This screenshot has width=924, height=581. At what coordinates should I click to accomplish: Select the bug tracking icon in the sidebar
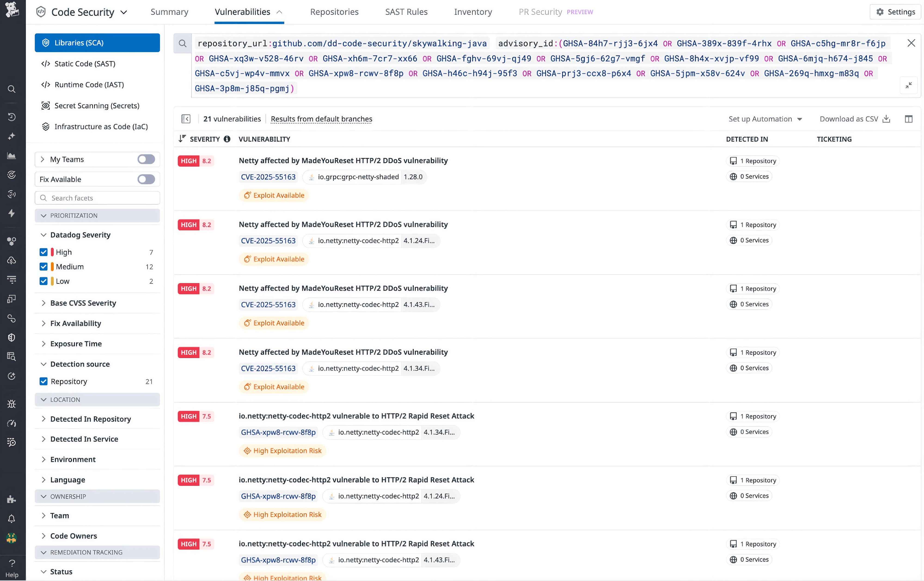pyautogui.click(x=12, y=404)
